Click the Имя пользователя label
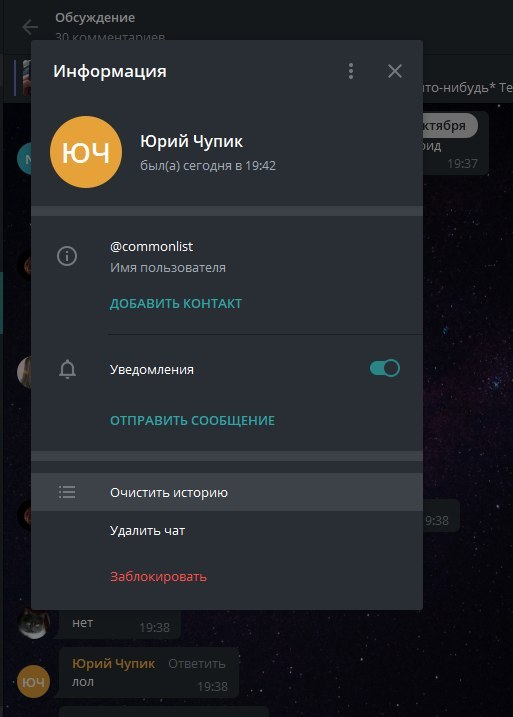 tap(167, 268)
